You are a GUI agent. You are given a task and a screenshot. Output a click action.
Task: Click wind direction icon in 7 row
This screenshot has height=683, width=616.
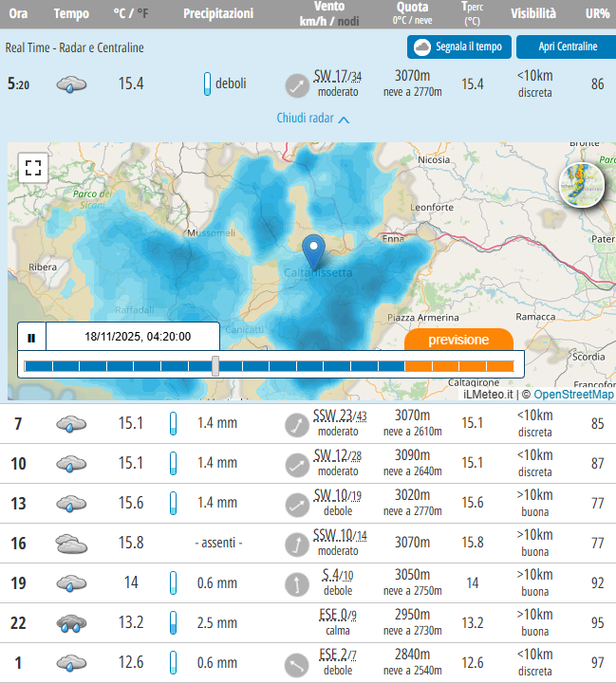[x=297, y=424]
